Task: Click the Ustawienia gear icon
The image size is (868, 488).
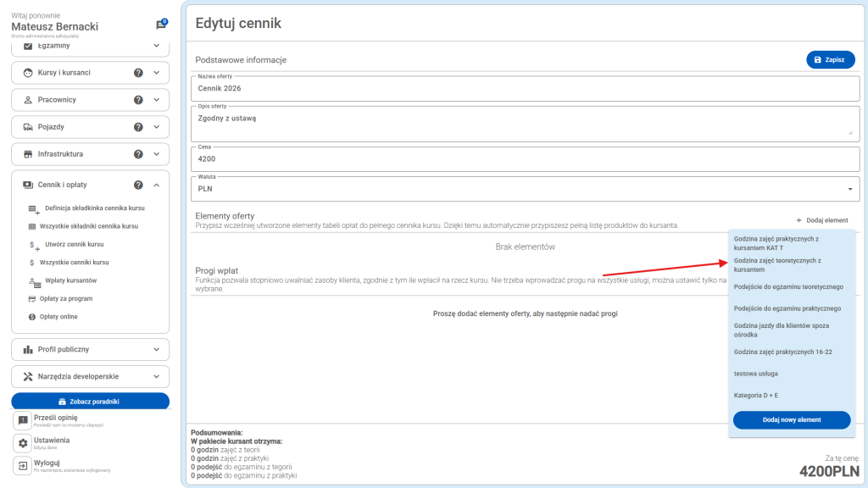Action: (x=24, y=443)
